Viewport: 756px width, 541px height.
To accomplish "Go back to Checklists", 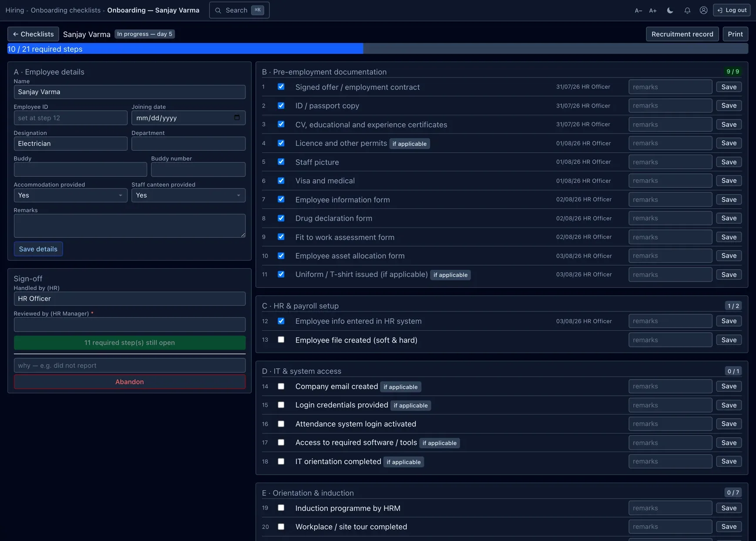I will click(x=33, y=34).
